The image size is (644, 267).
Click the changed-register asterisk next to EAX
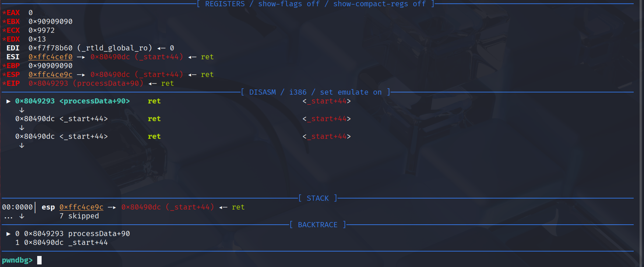[4, 13]
